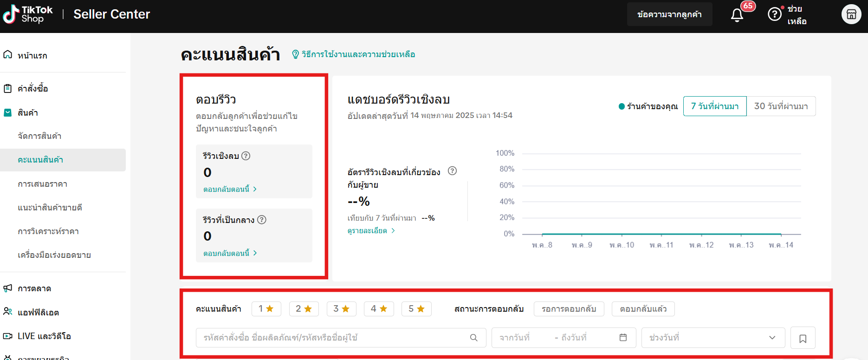This screenshot has width=868, height=360.
Task: Click the megaphone icon beside การตลาด
Action: [x=8, y=288]
